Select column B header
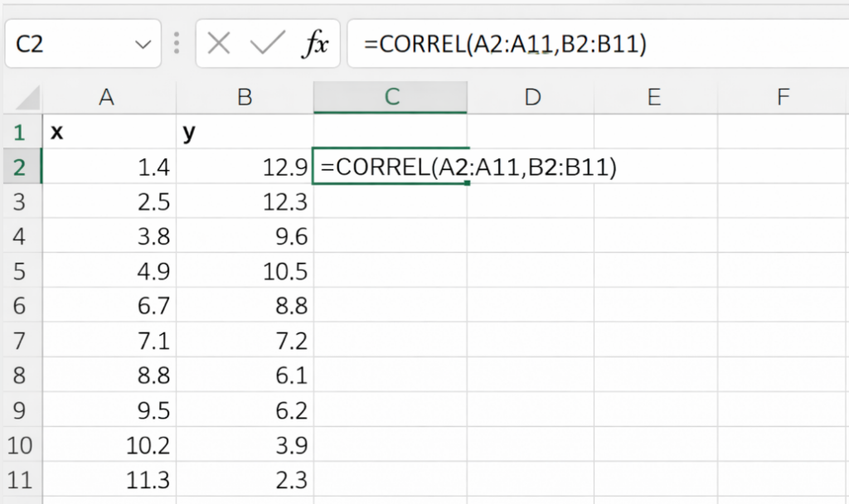The image size is (849, 504). [x=245, y=98]
